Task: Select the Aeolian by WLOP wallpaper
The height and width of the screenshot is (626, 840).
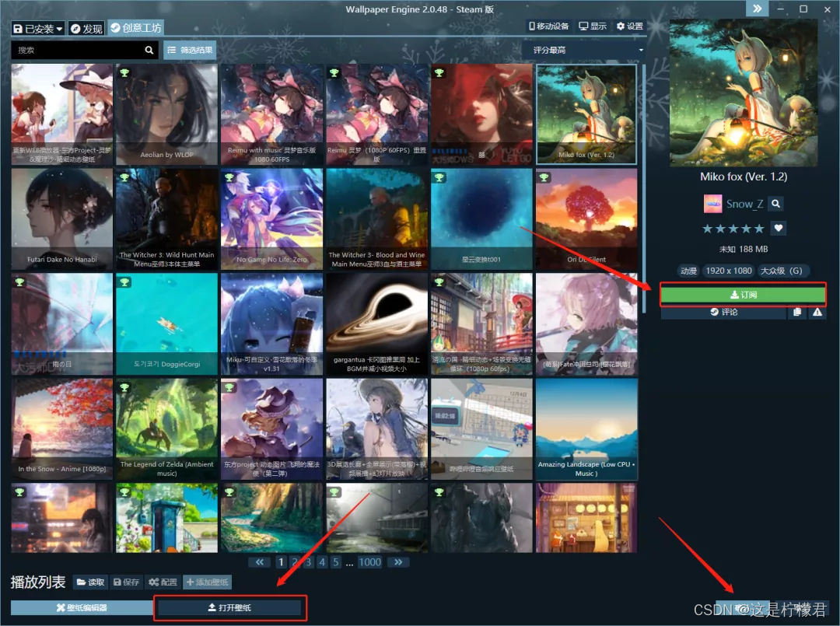Action: coord(166,114)
